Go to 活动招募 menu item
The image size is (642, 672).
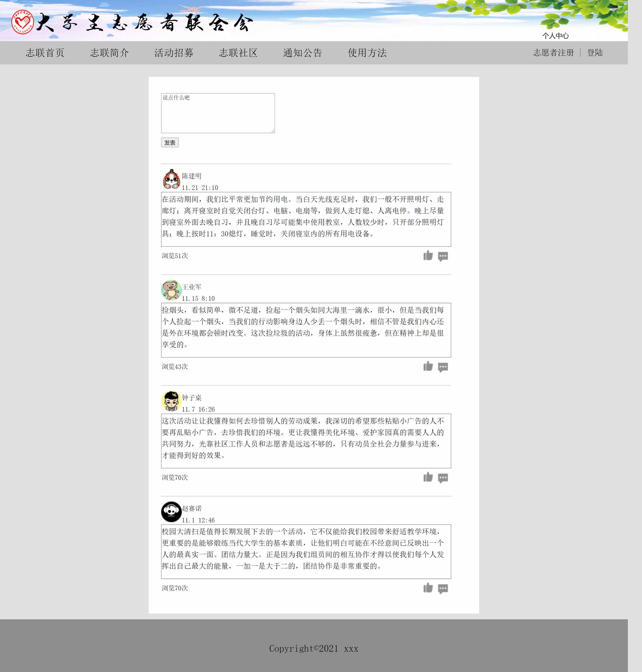[174, 53]
